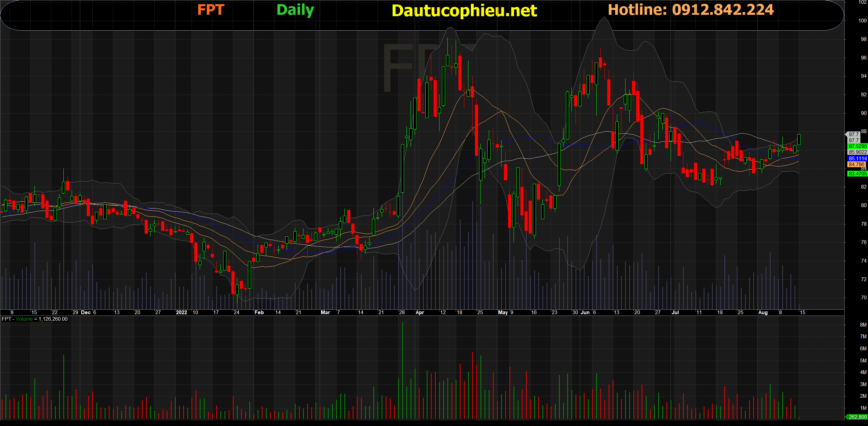
Task: Click the Hotline 0912.842.224 text
Action: pos(691,10)
